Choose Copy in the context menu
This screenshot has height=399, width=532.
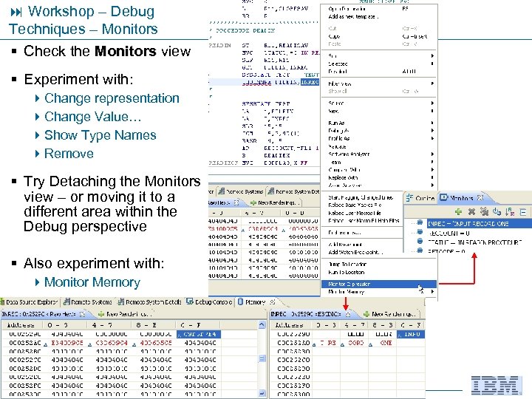(378, 36)
